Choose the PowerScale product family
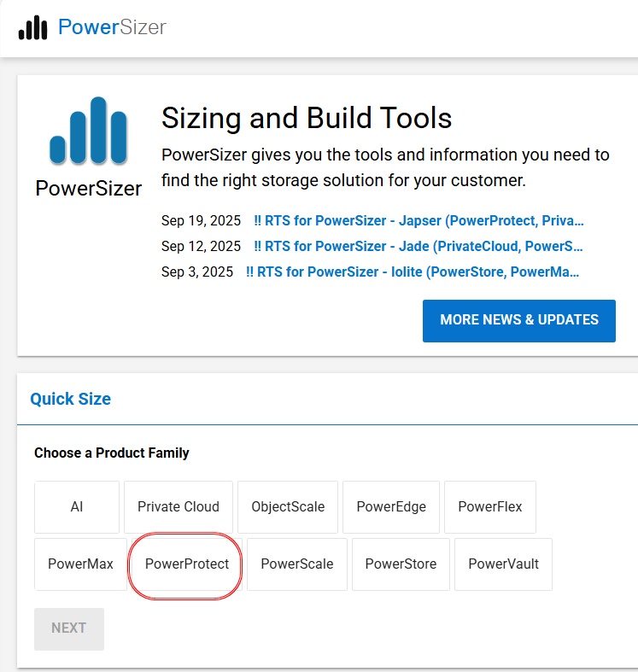The width and height of the screenshot is (638, 672). tap(297, 564)
